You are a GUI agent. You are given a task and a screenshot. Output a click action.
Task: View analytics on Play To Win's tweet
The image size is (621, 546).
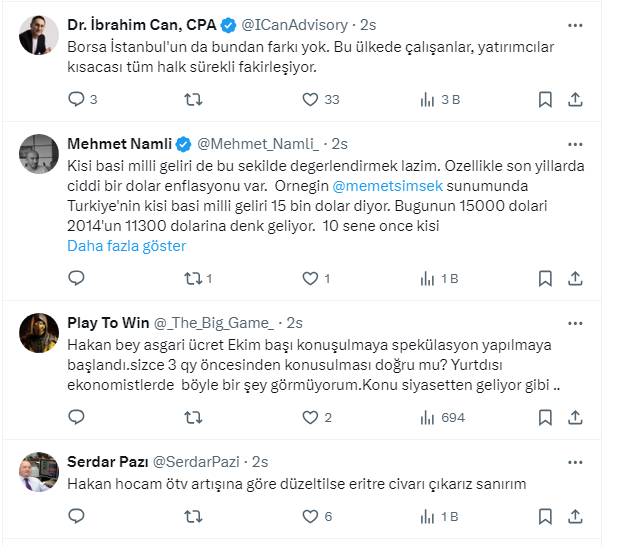tap(428, 417)
